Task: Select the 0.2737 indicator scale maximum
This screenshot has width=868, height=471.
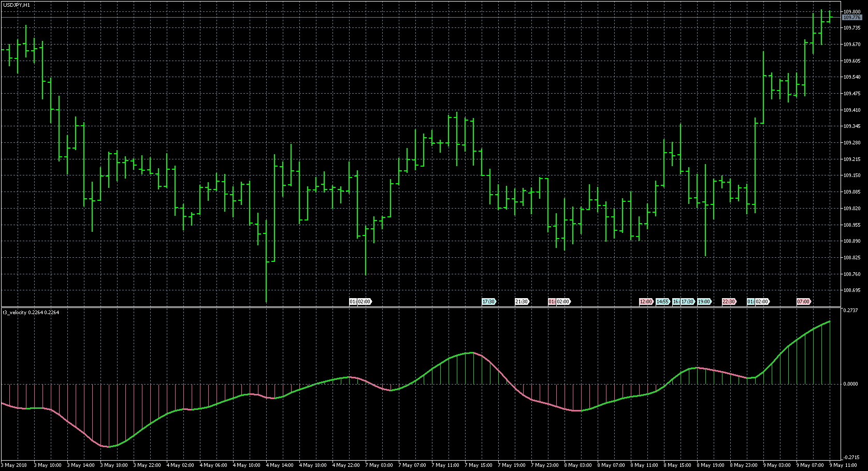Action: pos(851,311)
